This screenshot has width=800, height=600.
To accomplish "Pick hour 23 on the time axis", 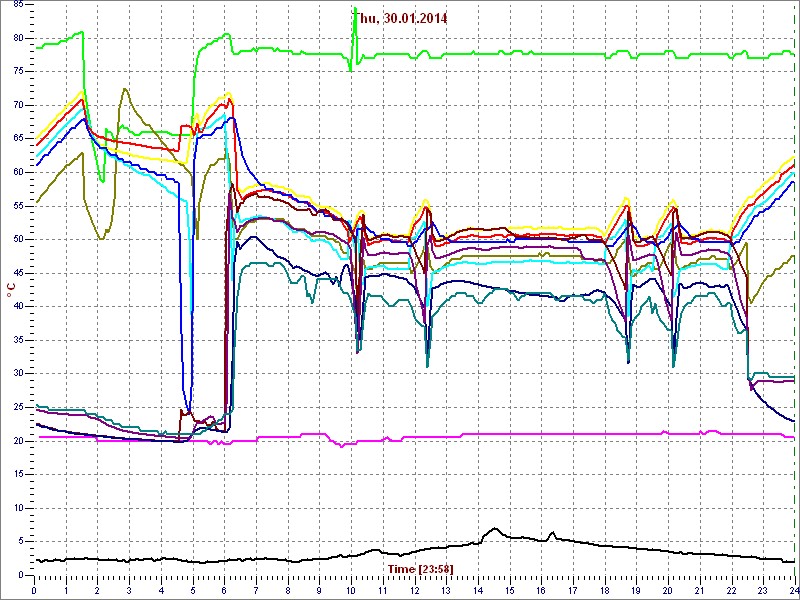I will (762, 590).
